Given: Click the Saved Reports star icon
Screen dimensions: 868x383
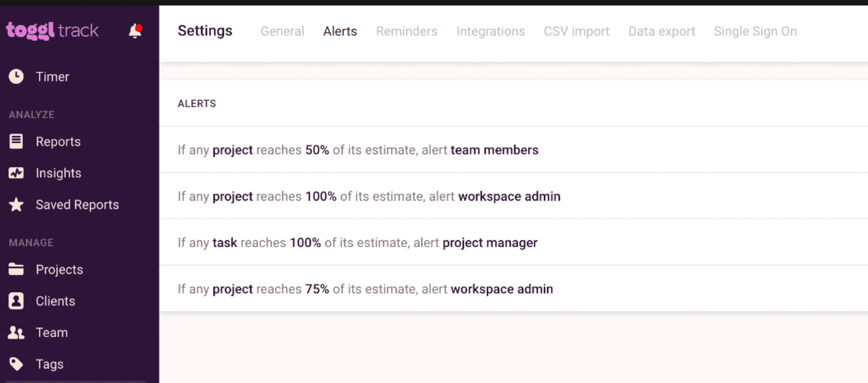Looking at the screenshot, I should click(x=16, y=205).
